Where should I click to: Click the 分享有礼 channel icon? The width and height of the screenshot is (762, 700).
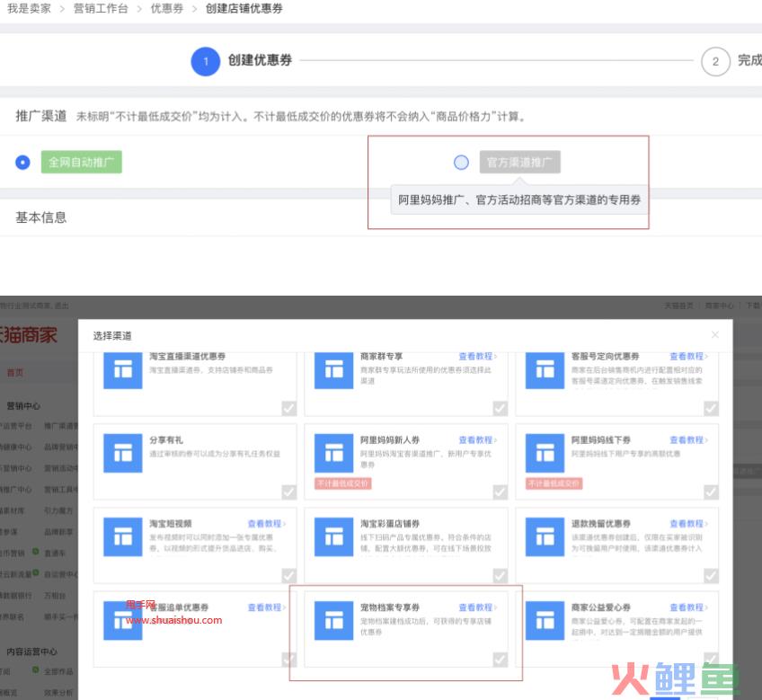pos(123,453)
